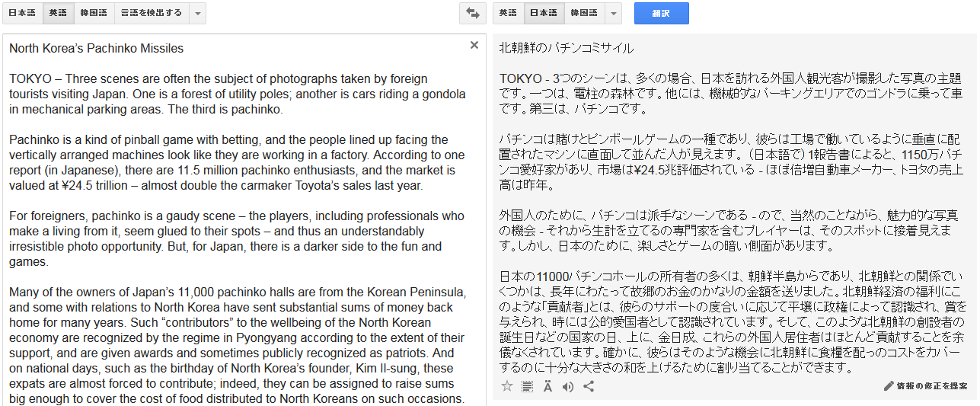
Task: Show romanization with the Ä icon
Action: pos(547,386)
